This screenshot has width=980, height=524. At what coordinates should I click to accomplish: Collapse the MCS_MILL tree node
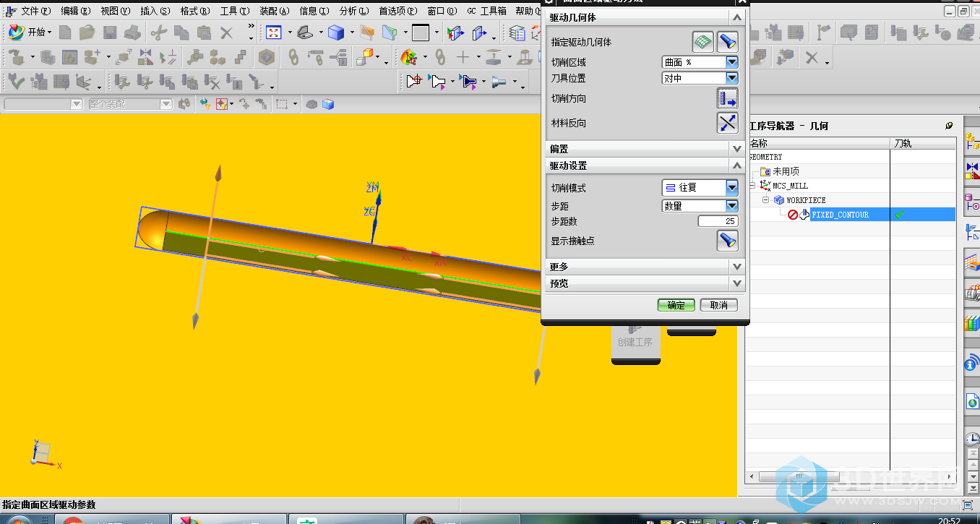(752, 186)
